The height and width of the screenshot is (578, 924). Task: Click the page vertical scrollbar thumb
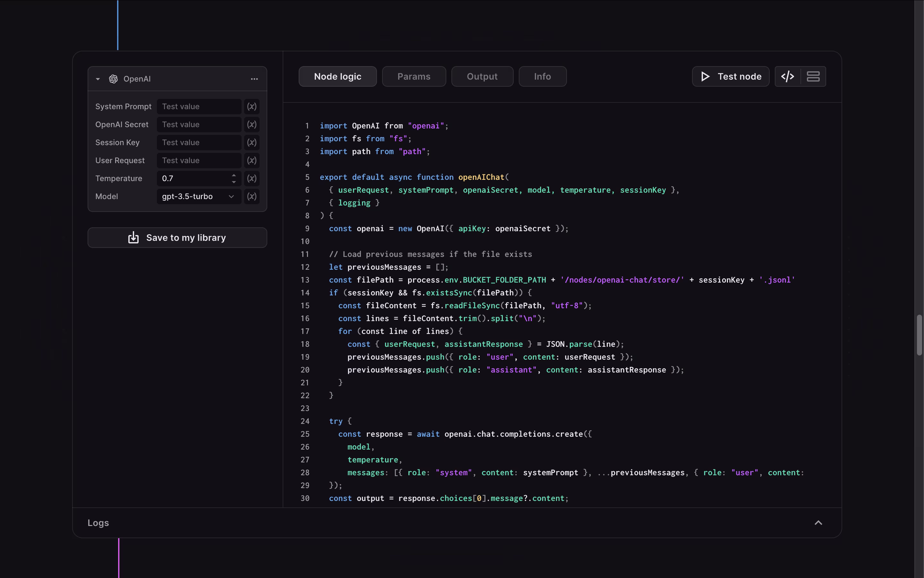920,335
